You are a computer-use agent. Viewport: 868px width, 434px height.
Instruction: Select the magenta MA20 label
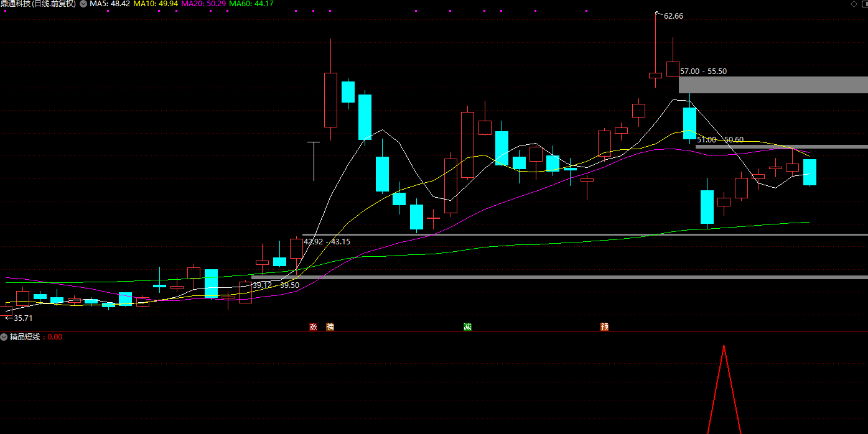tap(203, 4)
